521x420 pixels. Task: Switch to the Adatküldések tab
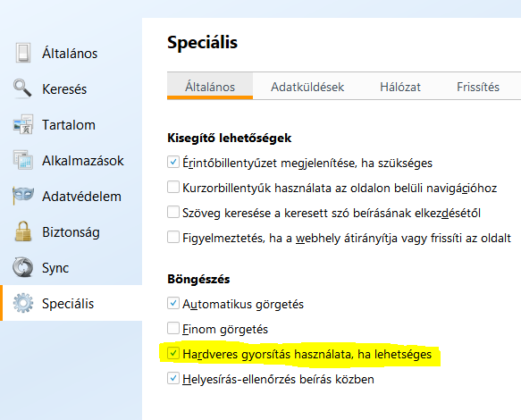tap(307, 87)
